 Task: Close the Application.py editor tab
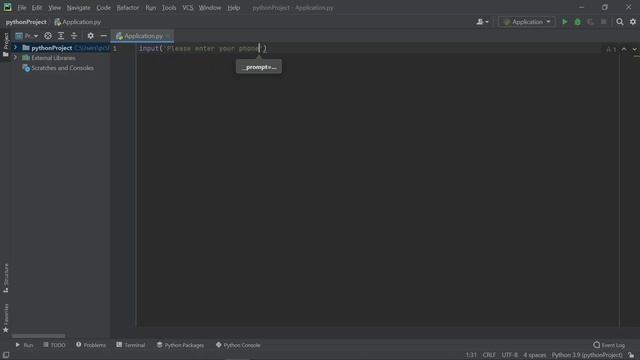[168, 36]
